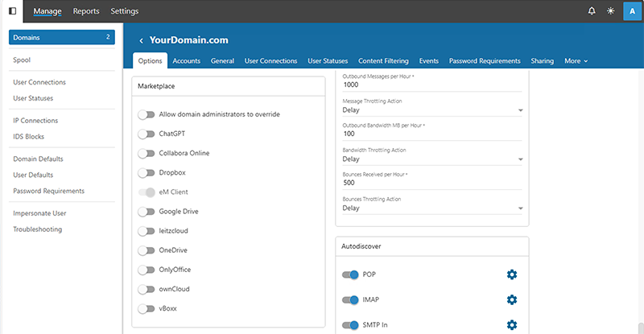
Task: Toggle the eM Client switch
Action: point(147,192)
